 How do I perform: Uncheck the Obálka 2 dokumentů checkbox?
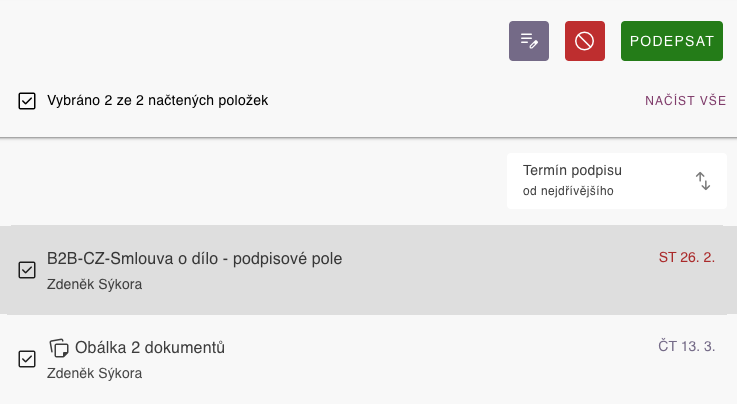coord(27,358)
